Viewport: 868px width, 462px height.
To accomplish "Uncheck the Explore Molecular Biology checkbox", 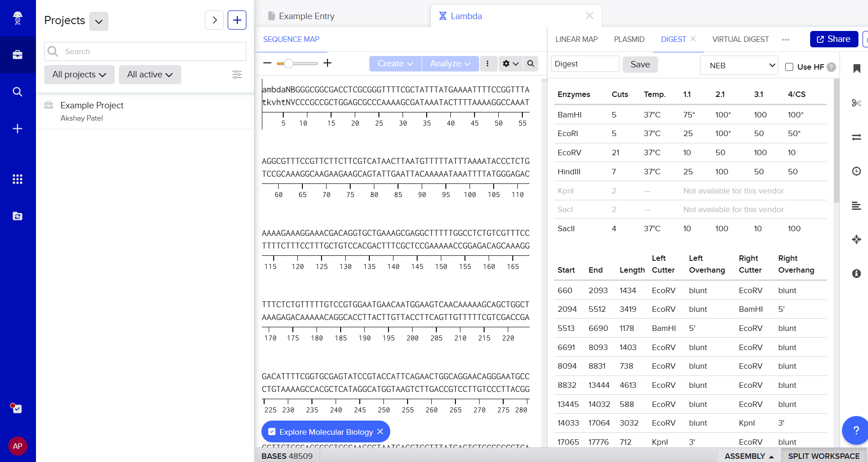I will 272,432.
